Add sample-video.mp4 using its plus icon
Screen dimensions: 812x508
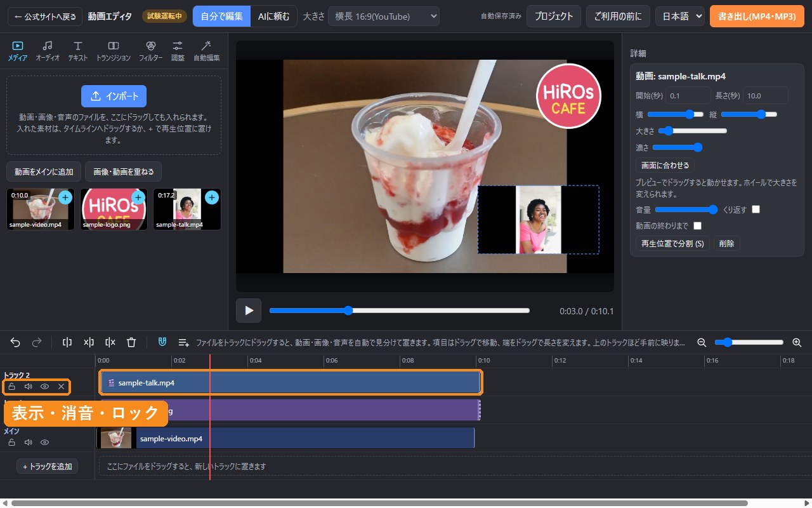pos(65,198)
